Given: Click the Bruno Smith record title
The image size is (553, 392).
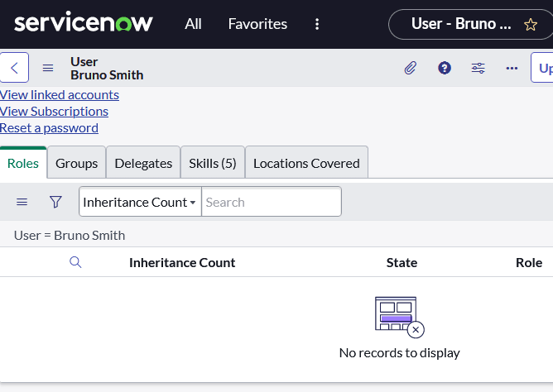Looking at the screenshot, I should click(107, 75).
